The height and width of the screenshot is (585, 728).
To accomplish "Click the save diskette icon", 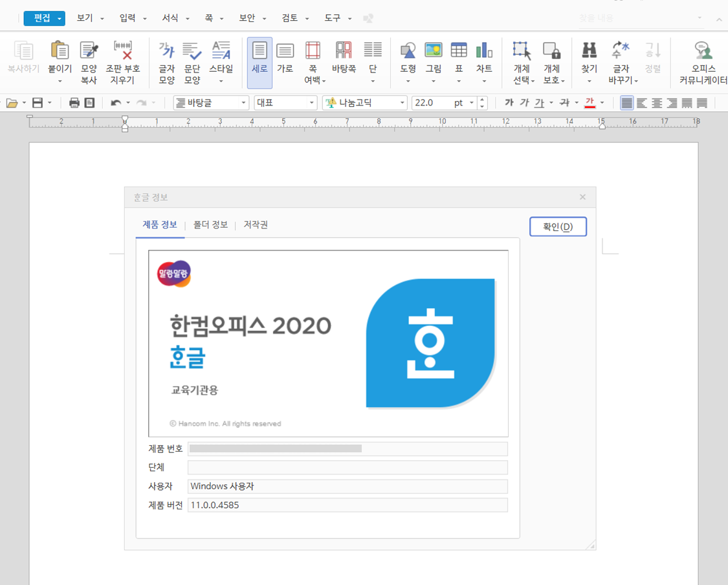I will click(x=38, y=103).
